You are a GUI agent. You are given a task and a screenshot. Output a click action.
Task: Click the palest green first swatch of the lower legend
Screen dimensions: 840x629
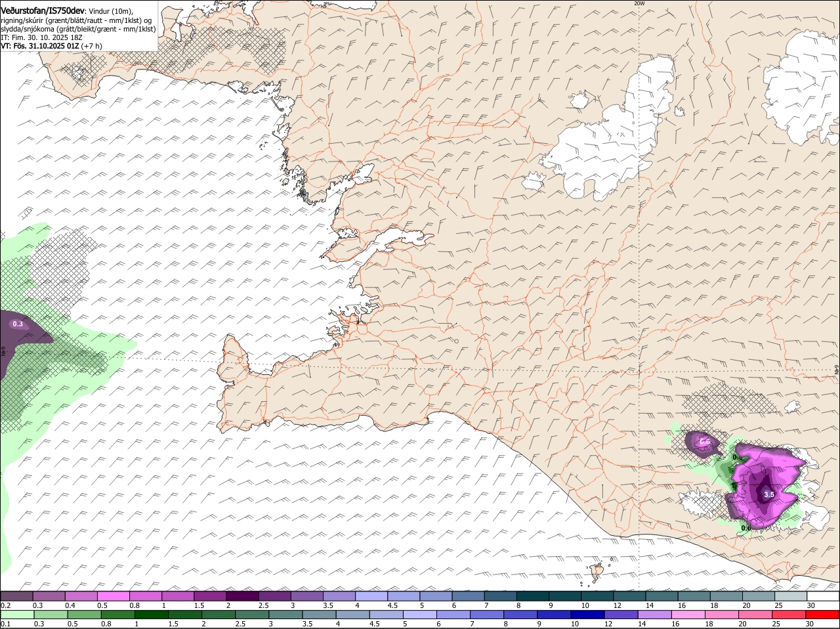point(17,615)
